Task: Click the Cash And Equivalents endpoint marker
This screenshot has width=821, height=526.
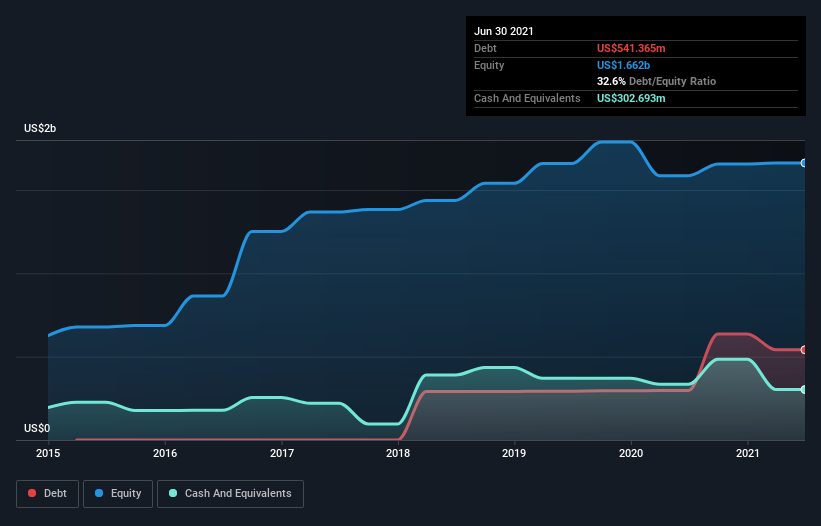Action: 804,389
